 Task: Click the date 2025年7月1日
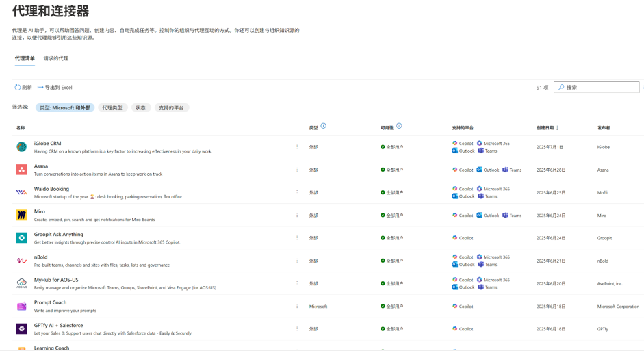(550, 147)
